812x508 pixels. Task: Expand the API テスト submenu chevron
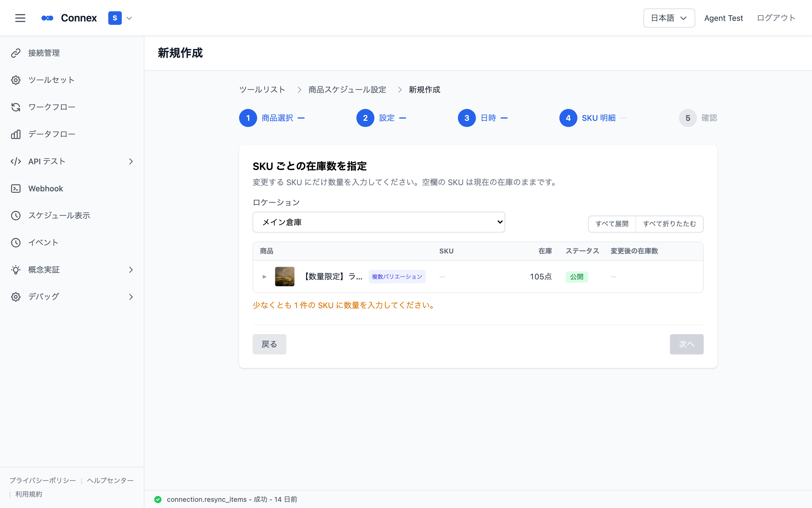(131, 162)
